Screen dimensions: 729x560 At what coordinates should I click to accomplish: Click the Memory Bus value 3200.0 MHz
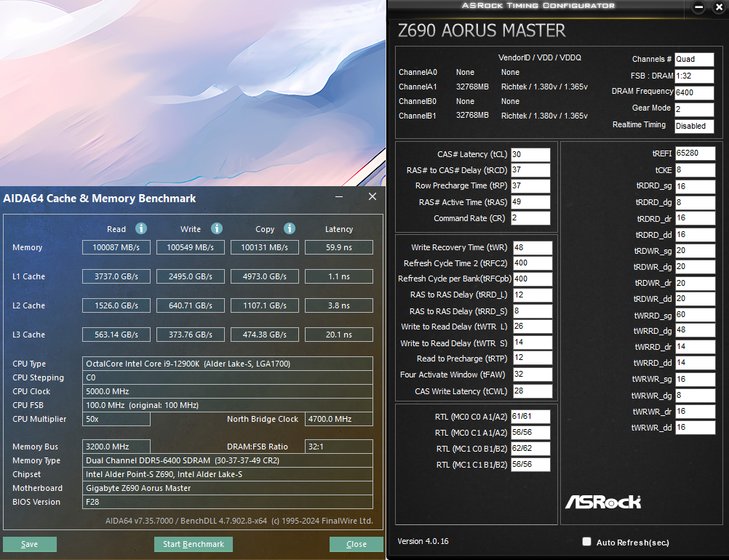click(x=116, y=447)
